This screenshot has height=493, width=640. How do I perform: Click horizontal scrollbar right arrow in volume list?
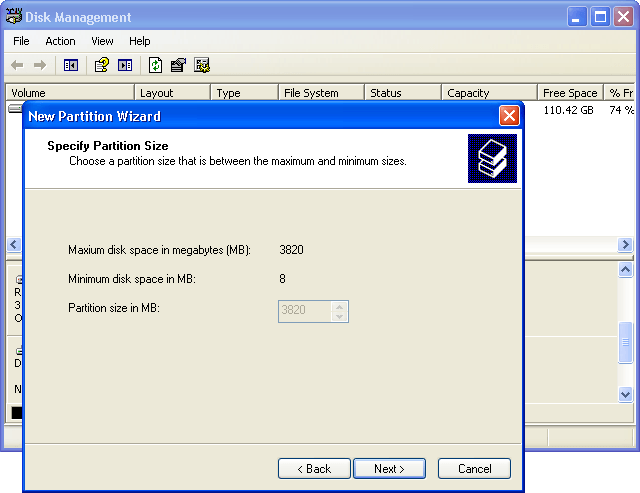(x=625, y=244)
